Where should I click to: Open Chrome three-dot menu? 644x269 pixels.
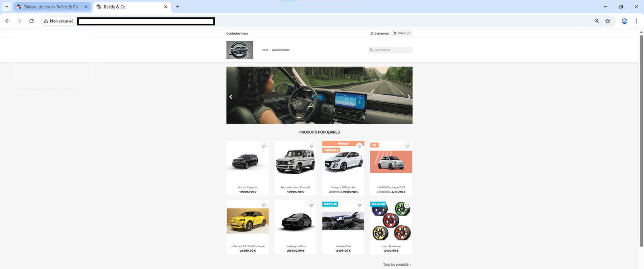click(x=636, y=21)
